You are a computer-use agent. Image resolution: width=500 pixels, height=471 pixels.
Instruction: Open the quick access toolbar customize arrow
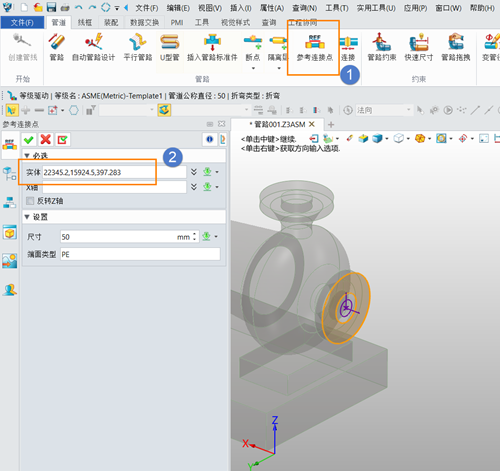tap(117, 8)
